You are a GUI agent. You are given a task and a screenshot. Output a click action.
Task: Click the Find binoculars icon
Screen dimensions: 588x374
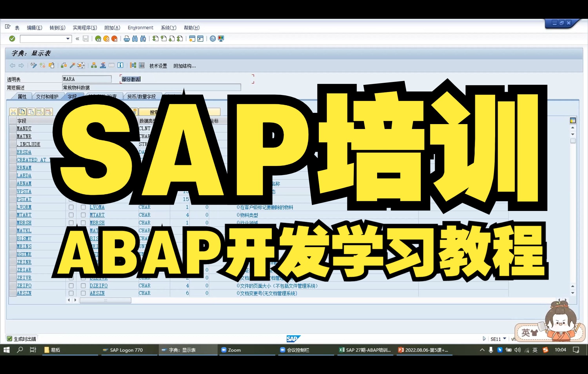135,39
